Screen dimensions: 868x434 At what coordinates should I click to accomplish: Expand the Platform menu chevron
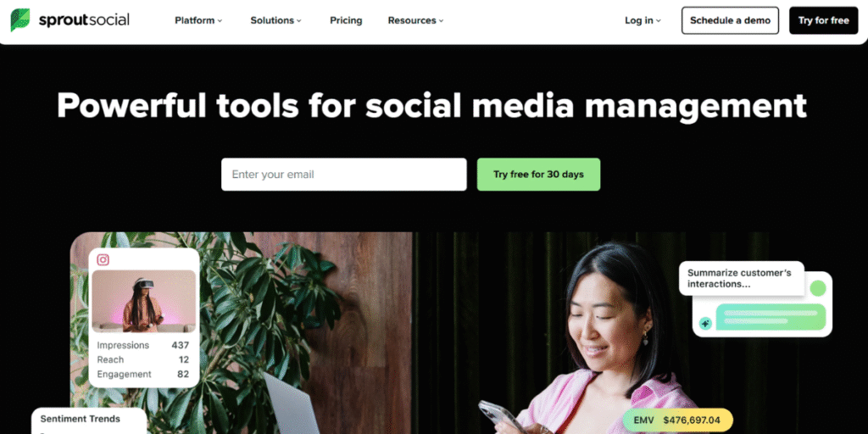click(220, 21)
